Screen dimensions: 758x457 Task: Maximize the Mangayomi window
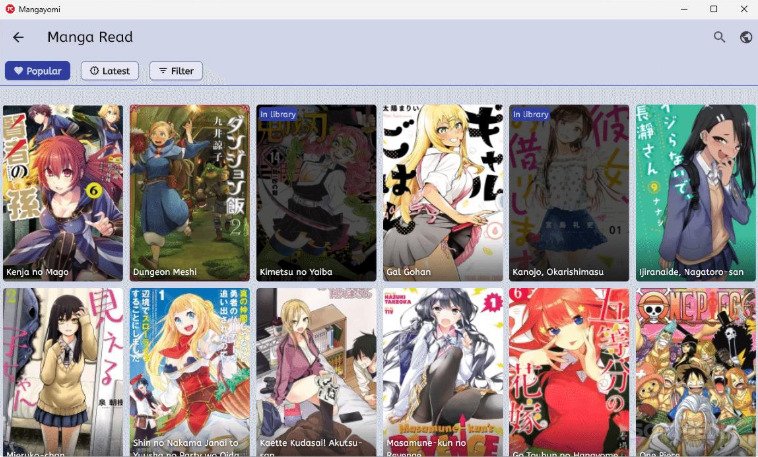point(714,9)
